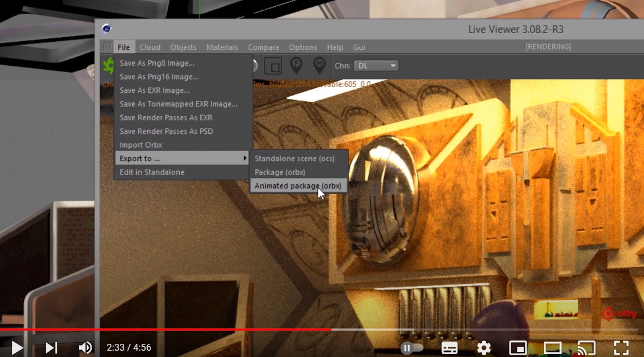The height and width of the screenshot is (357, 644).
Task: Enter full screen mode
Action: (x=621, y=348)
